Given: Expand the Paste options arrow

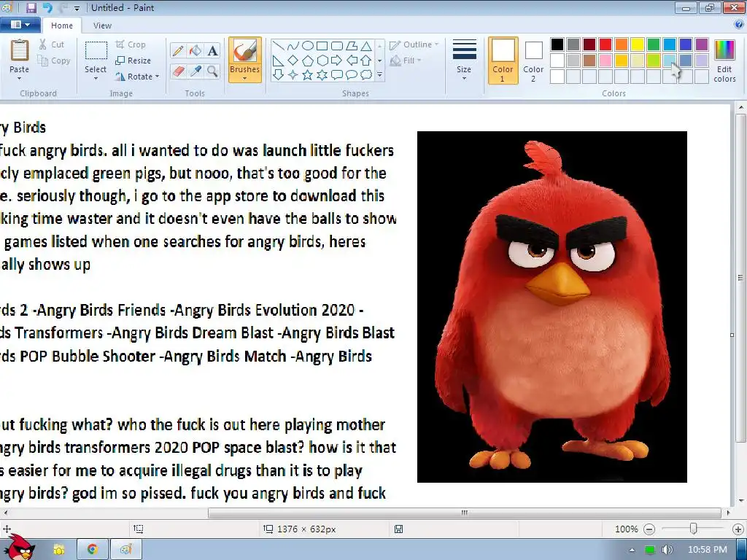Looking at the screenshot, I should (20, 79).
